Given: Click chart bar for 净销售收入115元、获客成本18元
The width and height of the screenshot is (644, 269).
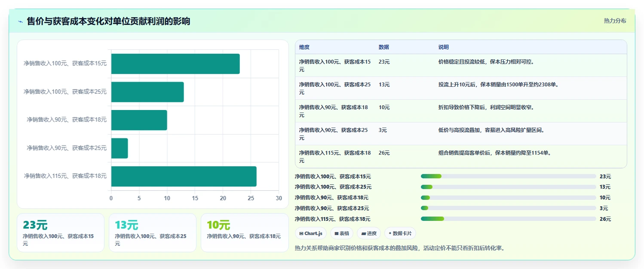Looking at the screenshot, I should pyautogui.click(x=184, y=176).
